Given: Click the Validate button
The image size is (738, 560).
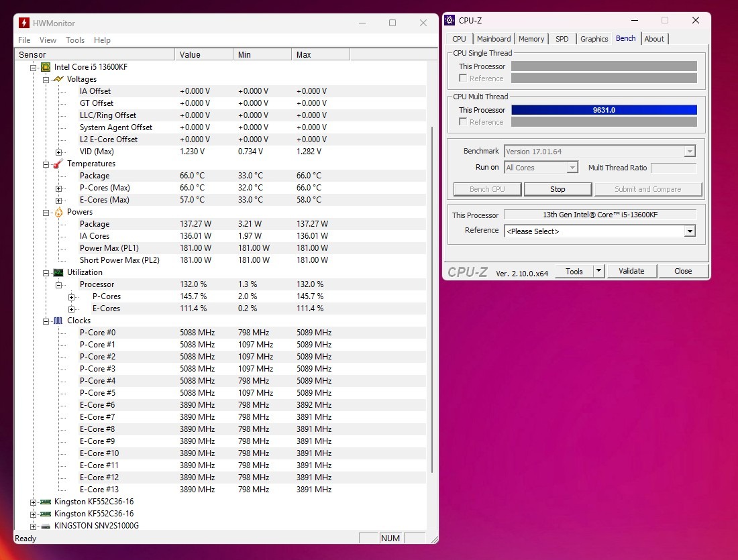Looking at the screenshot, I should (x=631, y=271).
